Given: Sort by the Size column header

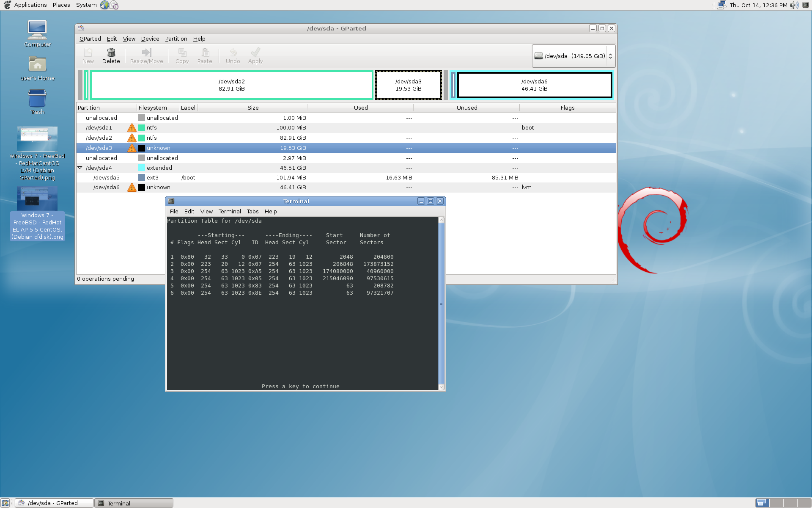Looking at the screenshot, I should 252,108.
